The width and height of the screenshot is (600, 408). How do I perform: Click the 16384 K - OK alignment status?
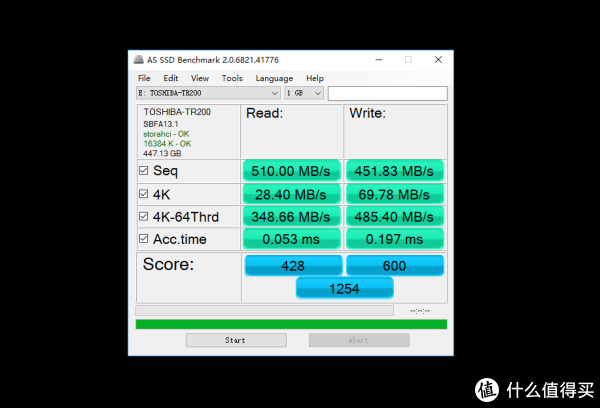(x=167, y=144)
